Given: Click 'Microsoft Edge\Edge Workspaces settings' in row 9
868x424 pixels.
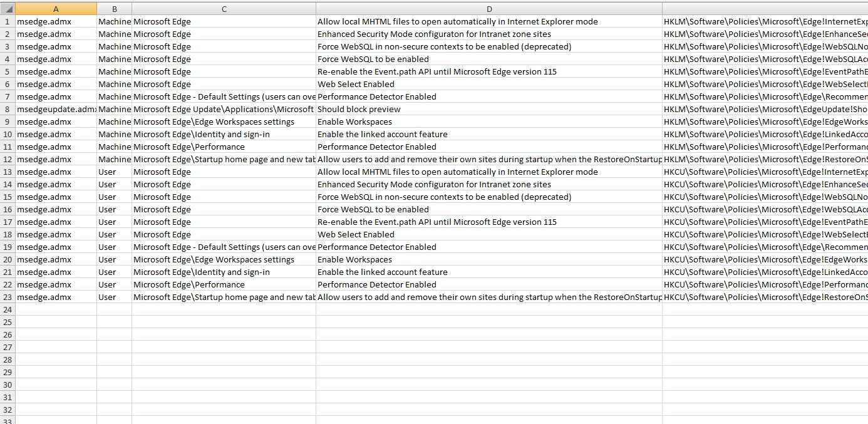Looking at the screenshot, I should pos(224,122).
